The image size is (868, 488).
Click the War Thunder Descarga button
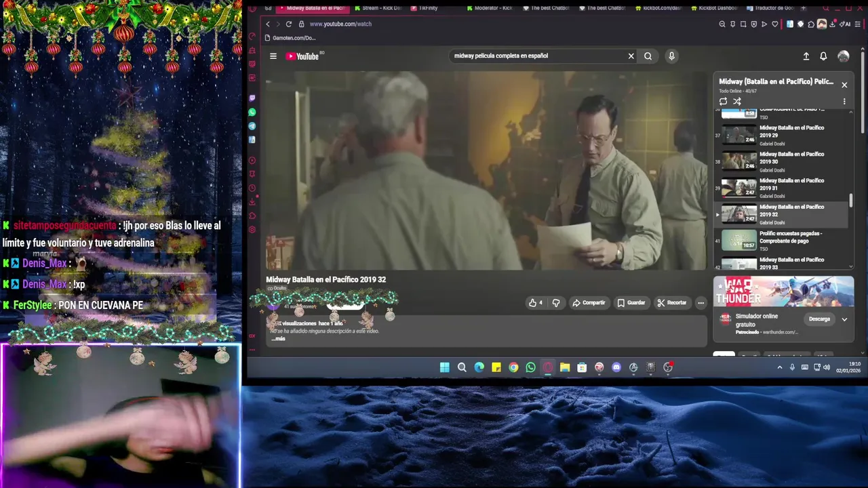[x=819, y=319]
